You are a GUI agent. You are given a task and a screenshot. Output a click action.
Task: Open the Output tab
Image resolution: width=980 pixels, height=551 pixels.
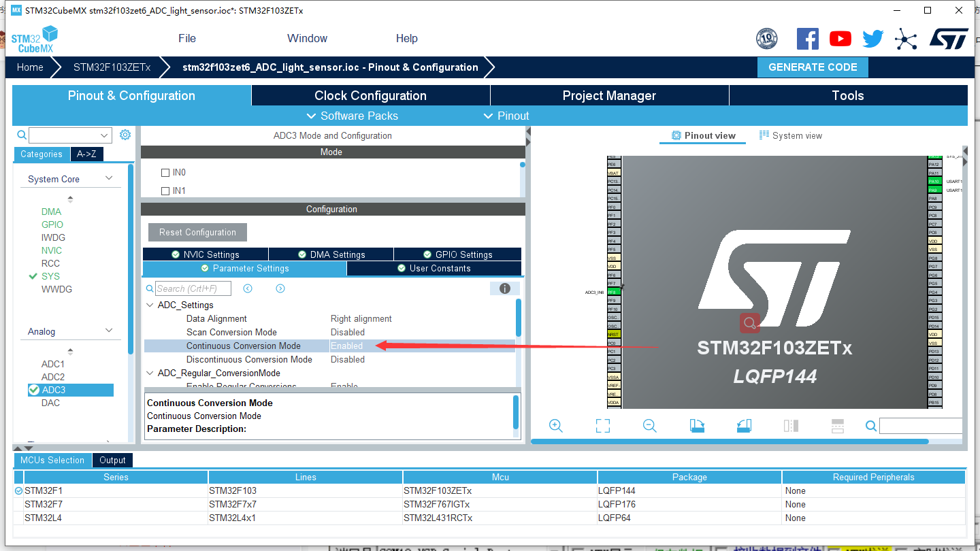tap(112, 460)
